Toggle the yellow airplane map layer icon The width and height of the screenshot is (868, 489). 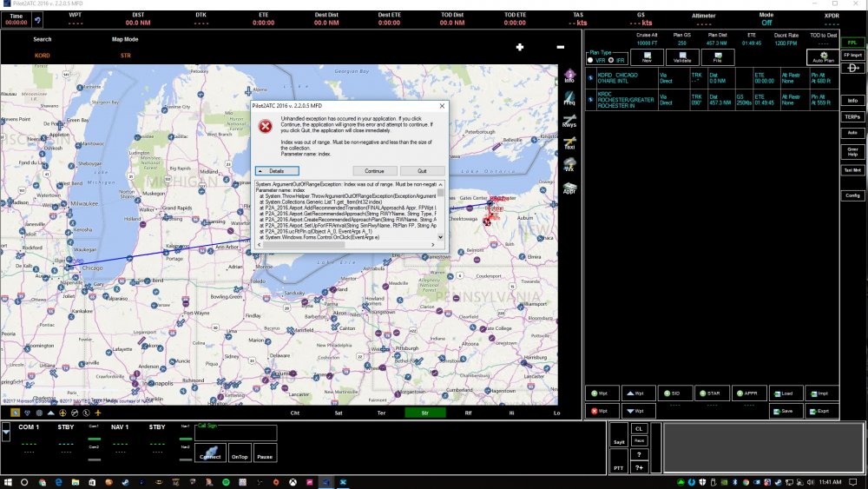pyautogui.click(x=98, y=413)
